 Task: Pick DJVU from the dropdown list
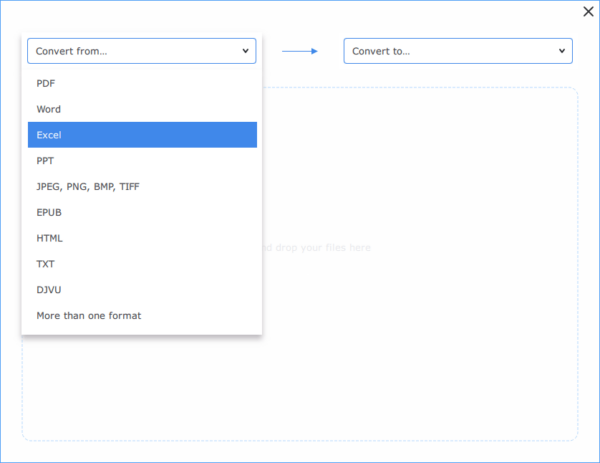tap(142, 290)
